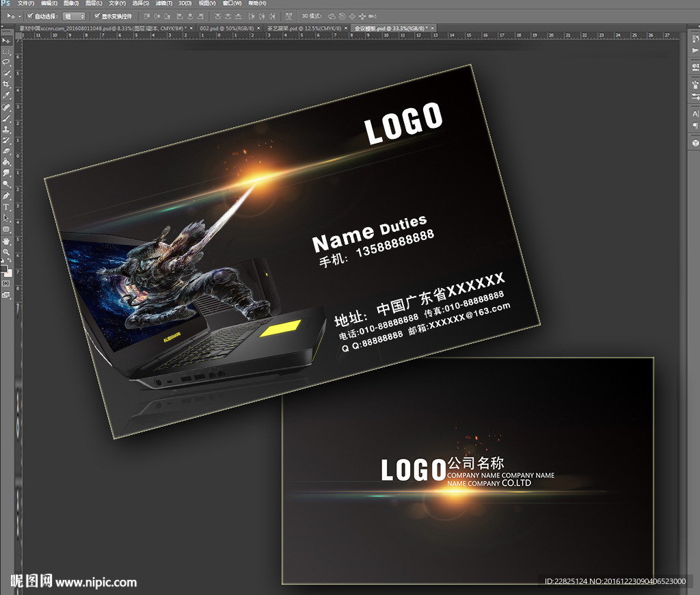
Task: Select the Smudge tool
Action: pos(5,173)
